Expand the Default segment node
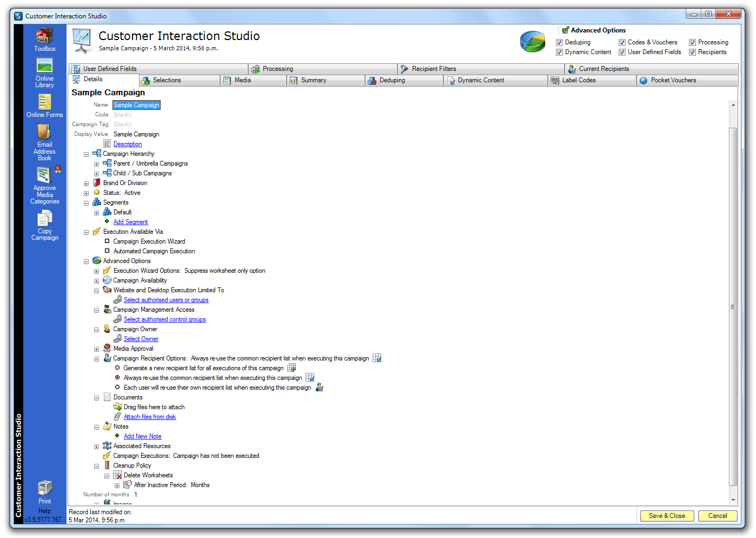Image resolution: width=756 pixels, height=538 pixels. 97,213
